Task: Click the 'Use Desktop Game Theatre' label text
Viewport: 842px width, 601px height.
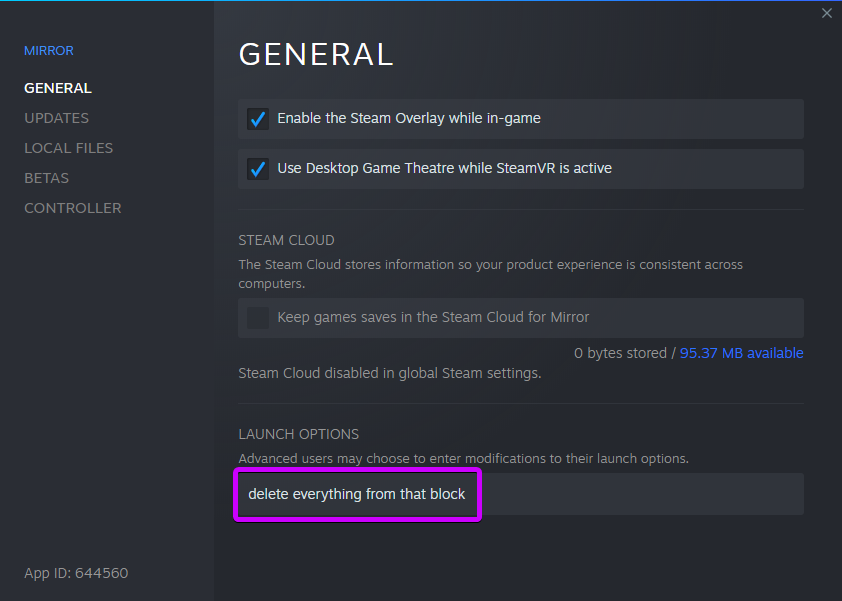Action: pos(445,168)
